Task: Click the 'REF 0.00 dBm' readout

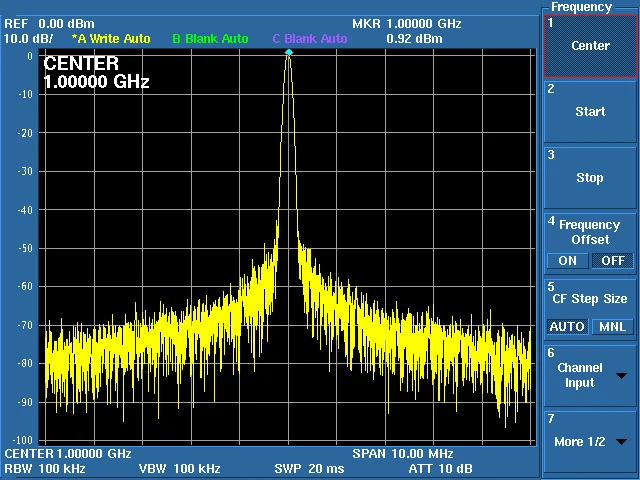Action: click(49, 24)
